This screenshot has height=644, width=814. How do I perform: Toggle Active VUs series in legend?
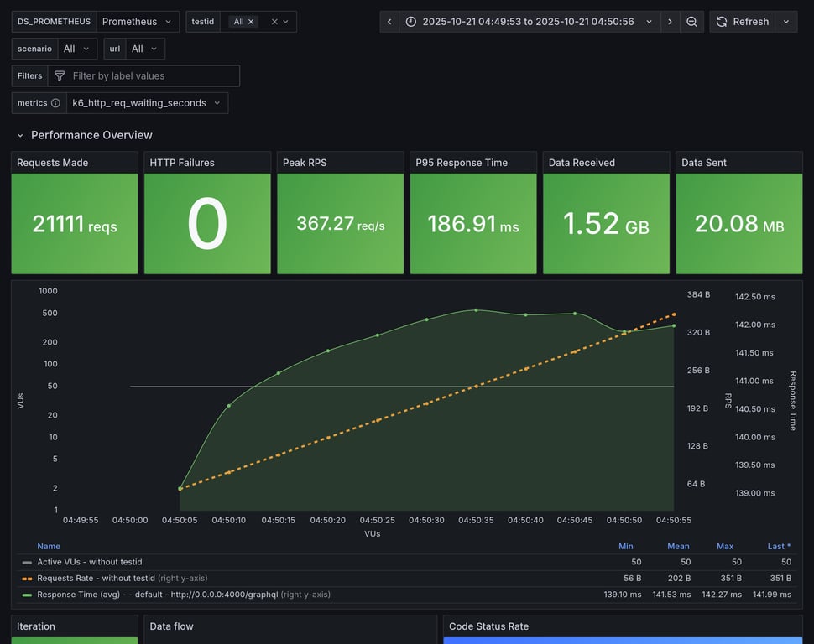[88, 562]
